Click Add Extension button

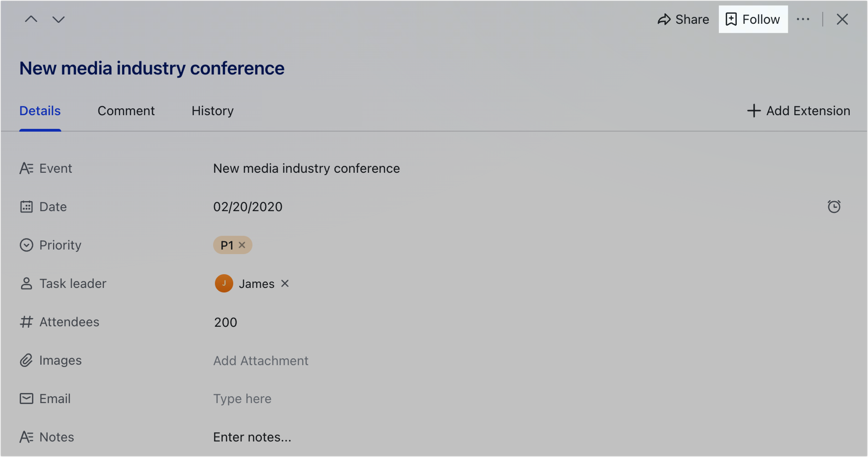pos(798,111)
